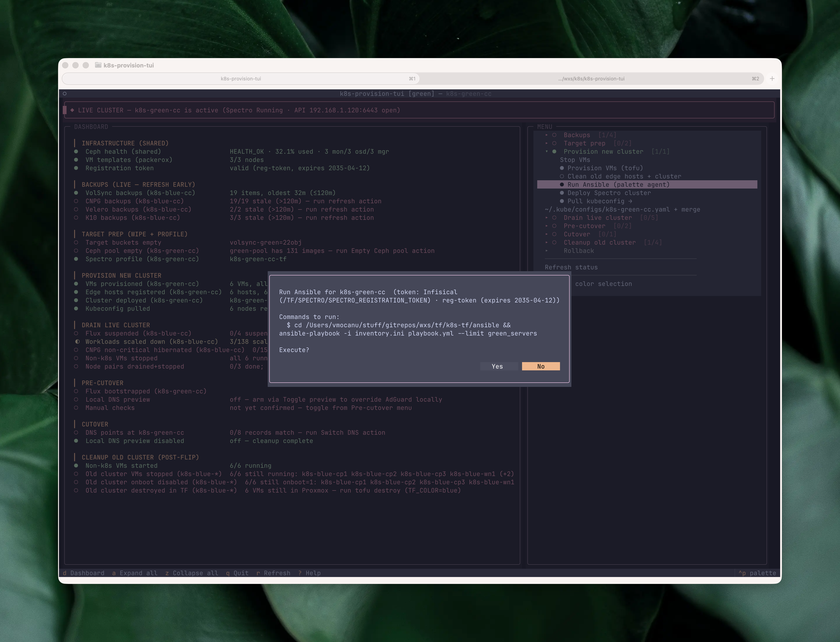Click Collapse all in footer
The image size is (840, 642).
[192, 573]
